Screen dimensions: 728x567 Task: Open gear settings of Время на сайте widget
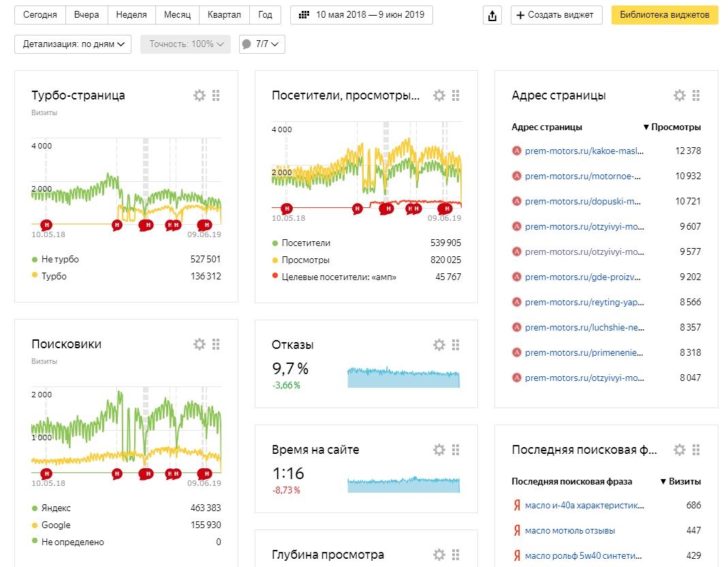[x=439, y=450]
